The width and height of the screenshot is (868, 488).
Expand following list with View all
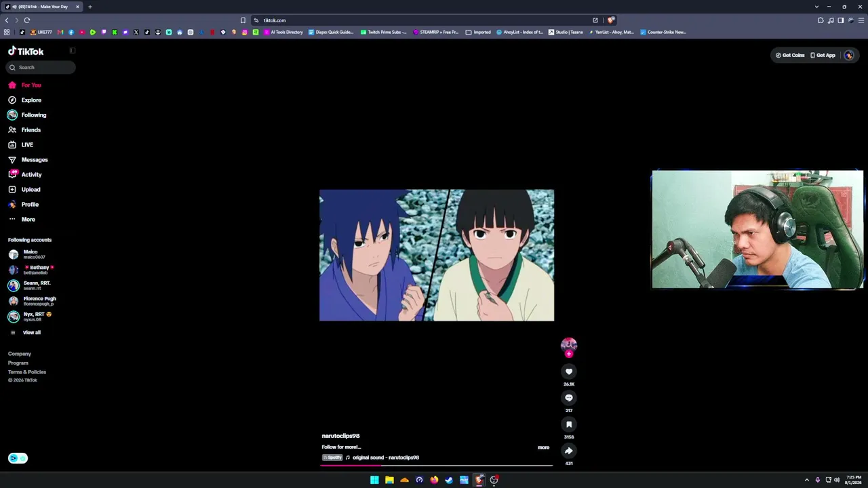25,332
